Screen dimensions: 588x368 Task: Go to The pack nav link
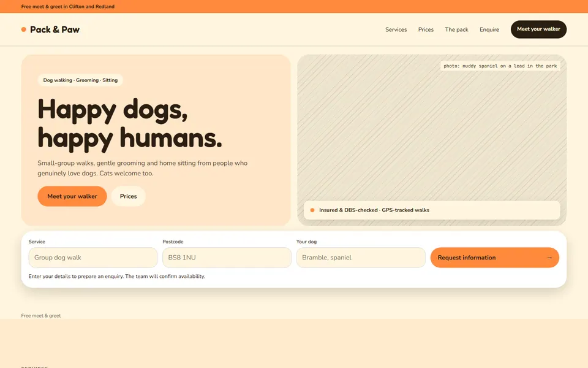pos(456,29)
